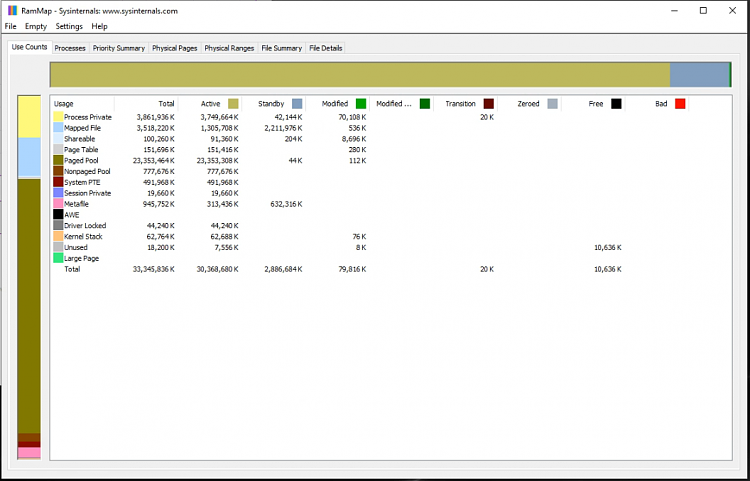The width and height of the screenshot is (750, 481).
Task: Switch to the Priority Summary tab
Action: pyautogui.click(x=119, y=48)
